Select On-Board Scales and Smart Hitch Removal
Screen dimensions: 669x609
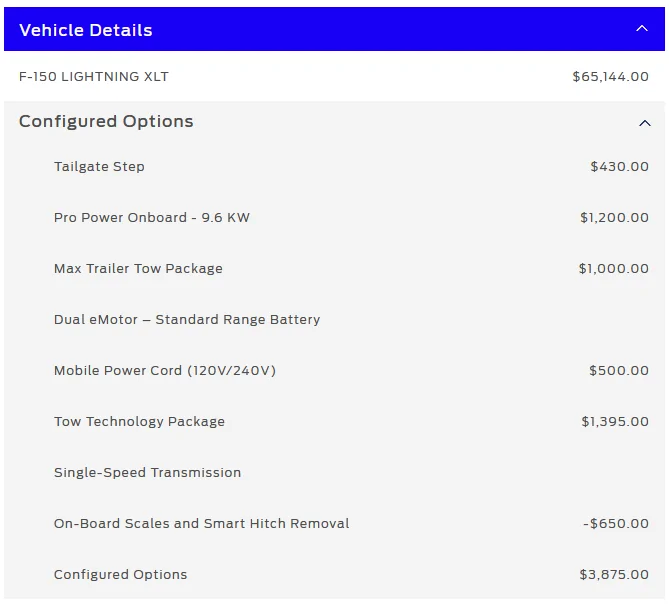(202, 524)
